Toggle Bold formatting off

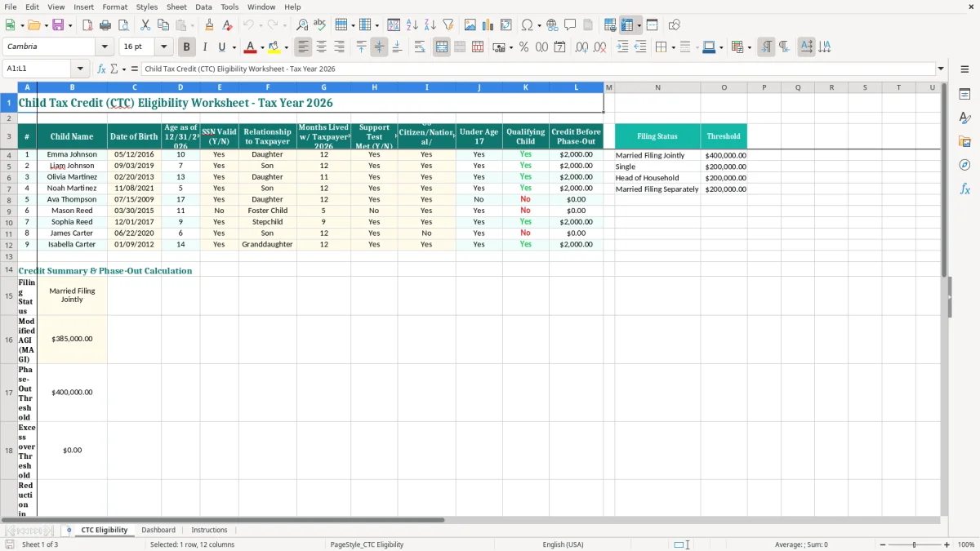(x=187, y=47)
